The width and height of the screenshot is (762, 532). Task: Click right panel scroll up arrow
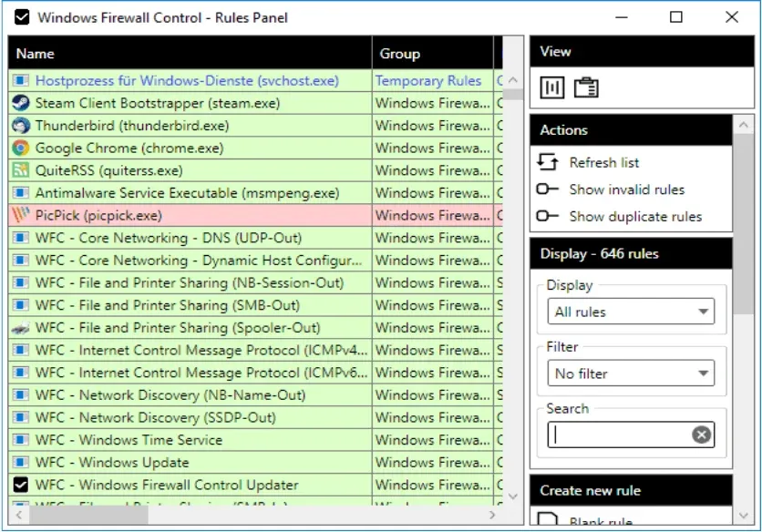[743, 125]
